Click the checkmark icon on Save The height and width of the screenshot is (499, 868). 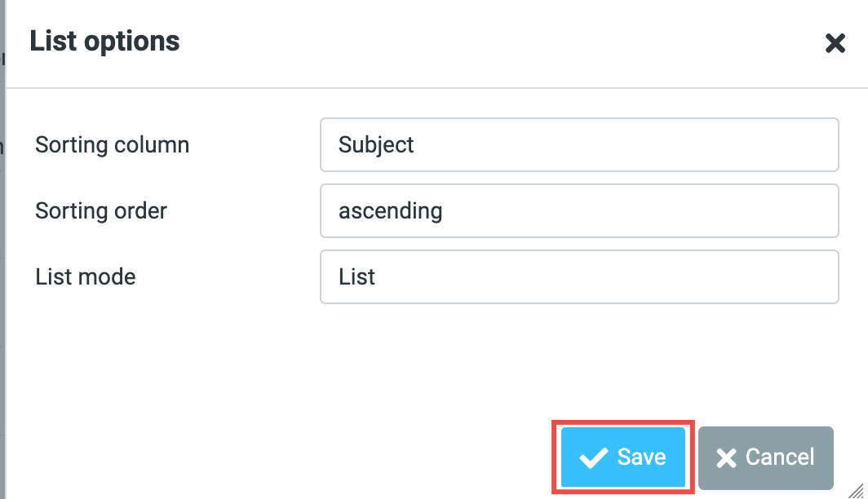(x=593, y=458)
